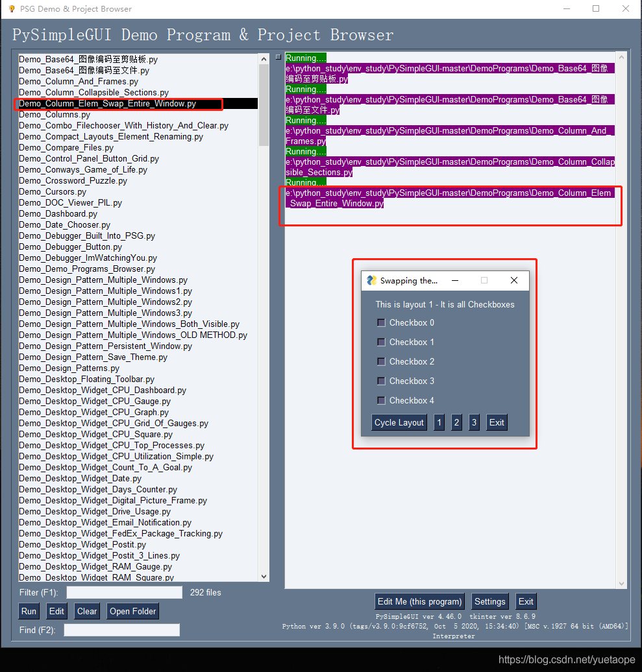Select Demo_Design_Pattern_Save_Theme.py
Screen dimensions: 642x672
click(x=93, y=357)
